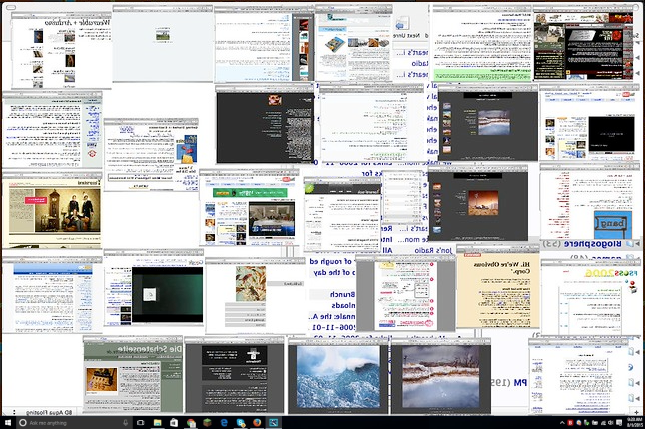Pick the dark gray window with white logo
Image resolution: width=645 pixels, height=429 pixels.
click(x=234, y=375)
